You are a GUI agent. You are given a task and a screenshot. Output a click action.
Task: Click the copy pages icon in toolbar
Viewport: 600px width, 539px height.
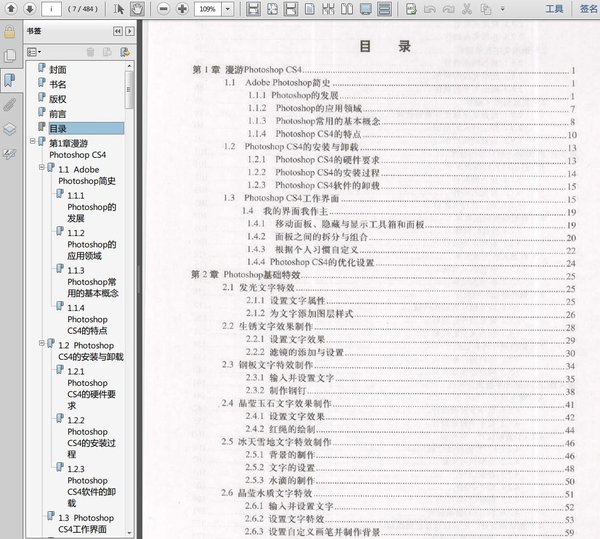pyautogui.click(x=486, y=9)
